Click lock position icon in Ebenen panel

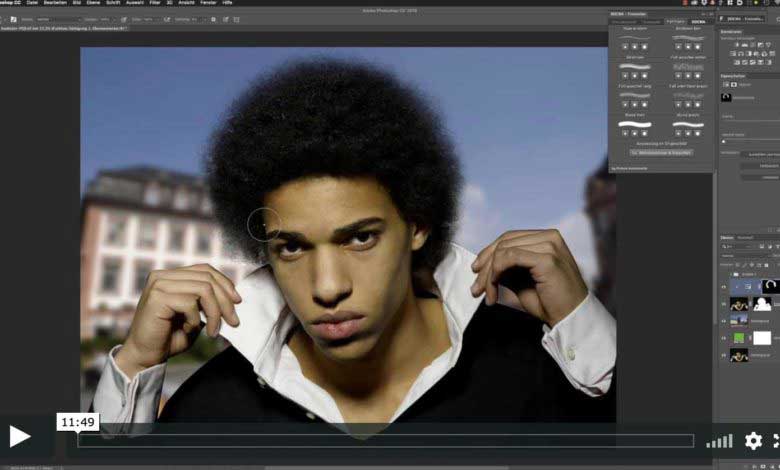click(x=752, y=265)
